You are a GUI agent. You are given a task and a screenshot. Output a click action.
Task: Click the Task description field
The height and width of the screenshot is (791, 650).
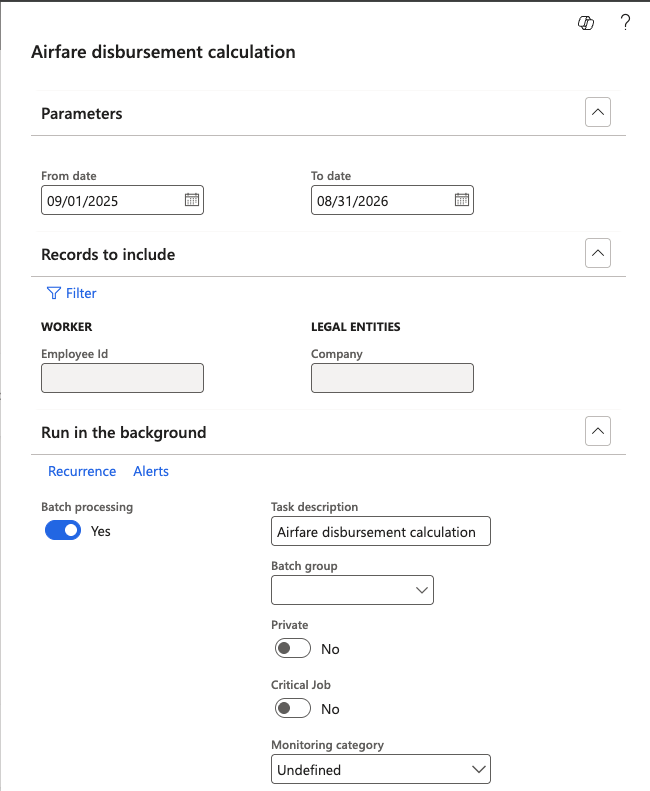[381, 531]
